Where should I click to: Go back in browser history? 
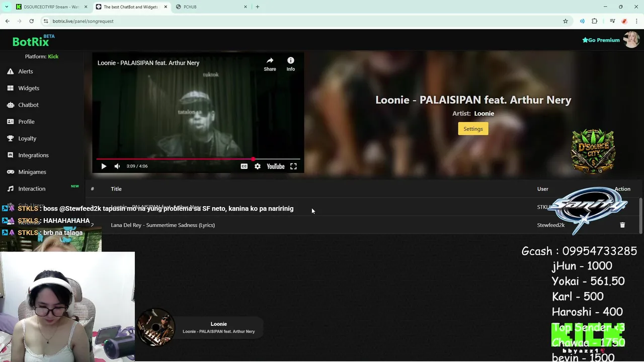(x=8, y=21)
